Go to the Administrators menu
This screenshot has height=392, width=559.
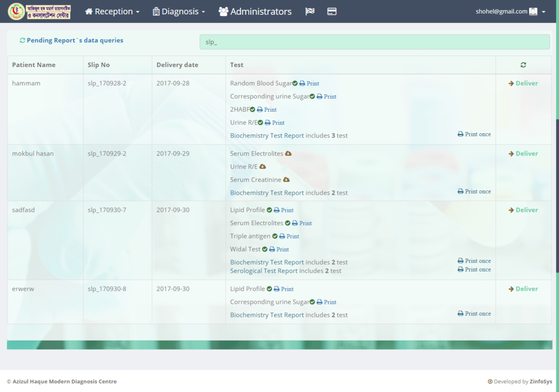(255, 11)
